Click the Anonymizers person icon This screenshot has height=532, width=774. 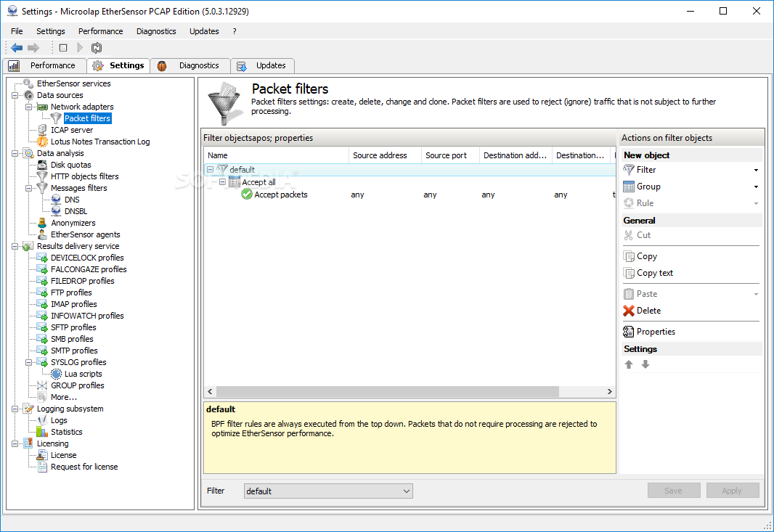pyautogui.click(x=42, y=223)
